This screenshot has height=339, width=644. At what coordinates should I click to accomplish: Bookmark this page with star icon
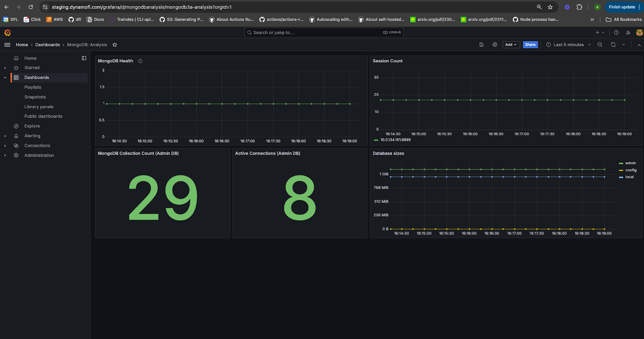(x=550, y=7)
